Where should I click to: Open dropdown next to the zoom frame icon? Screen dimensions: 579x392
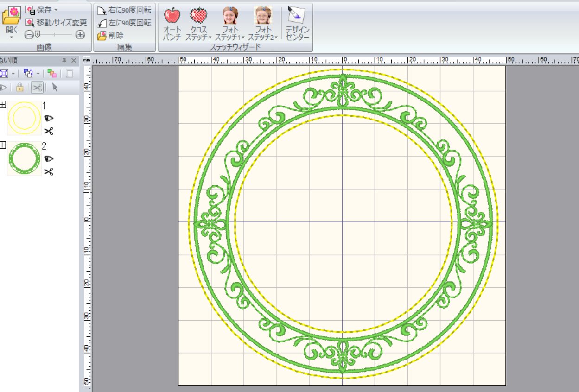(13, 74)
